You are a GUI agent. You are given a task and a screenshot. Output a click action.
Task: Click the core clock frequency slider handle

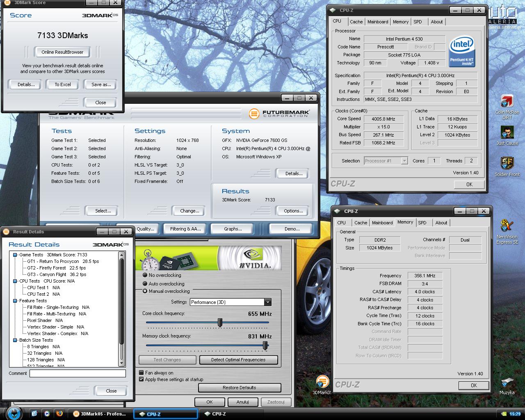220,323
